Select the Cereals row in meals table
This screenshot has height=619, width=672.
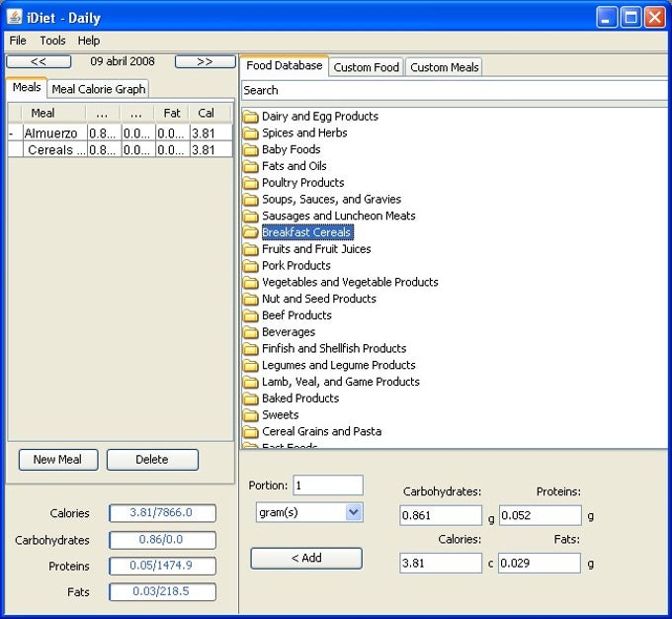[121, 150]
